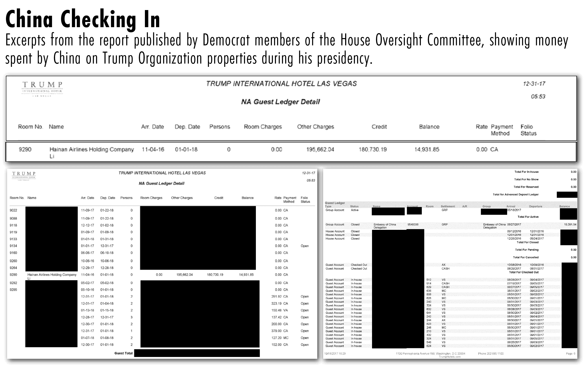The image size is (588, 370).
Task: Click the TrumpHotels.com footer link
Action: (x=450, y=357)
